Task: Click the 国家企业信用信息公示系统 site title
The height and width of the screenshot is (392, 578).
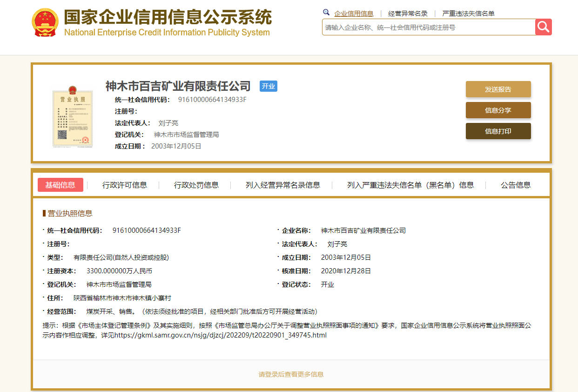Action: click(x=168, y=18)
